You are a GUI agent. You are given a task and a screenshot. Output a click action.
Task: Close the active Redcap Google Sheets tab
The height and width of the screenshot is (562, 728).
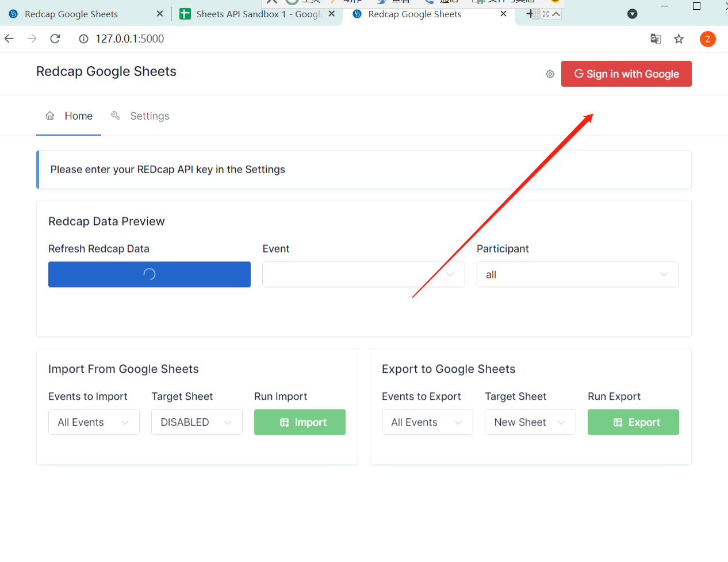point(504,14)
